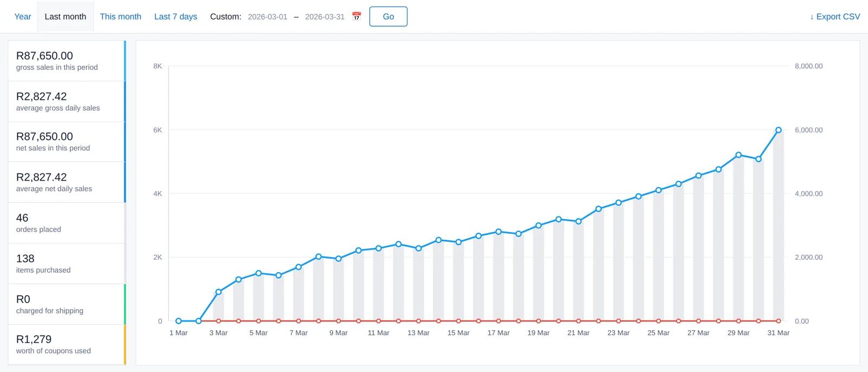Select the 21 Mar blue data point
Screen dimensions: 868x372
pyautogui.click(x=578, y=221)
